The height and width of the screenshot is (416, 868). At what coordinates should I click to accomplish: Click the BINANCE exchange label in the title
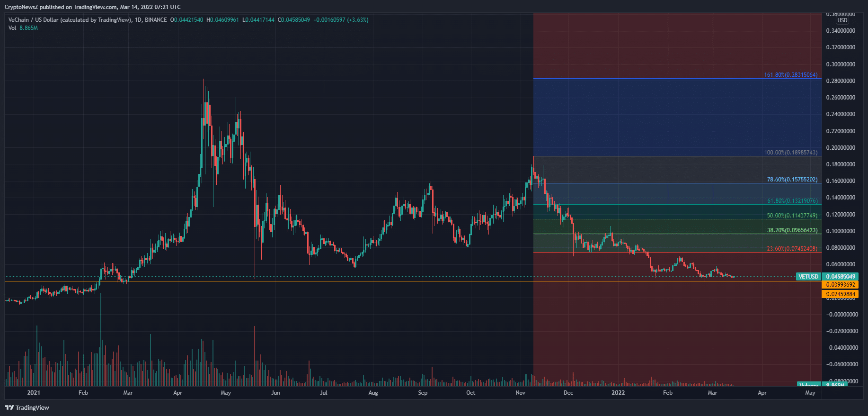point(156,20)
